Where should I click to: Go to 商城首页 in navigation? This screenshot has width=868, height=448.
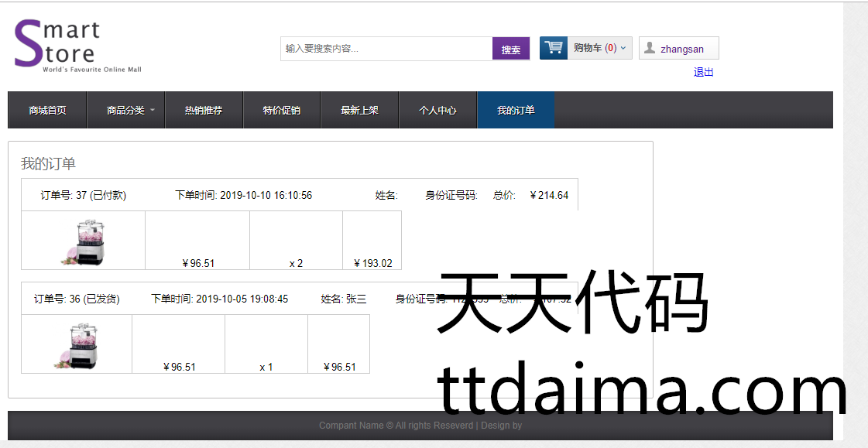(47, 110)
